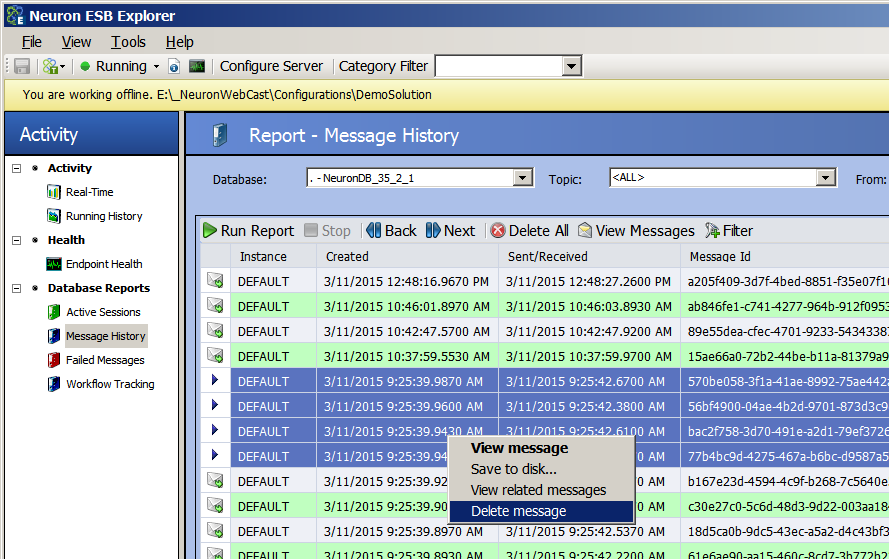Image resolution: width=889 pixels, height=559 pixels.
Task: Click the envelope icon of the 10:46:01 row
Action: point(215,306)
